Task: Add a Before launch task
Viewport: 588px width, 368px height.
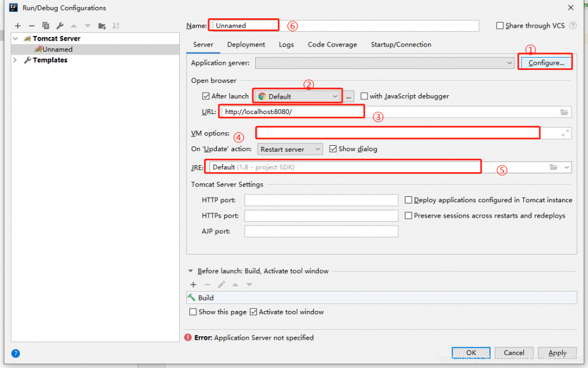Action: (x=193, y=285)
